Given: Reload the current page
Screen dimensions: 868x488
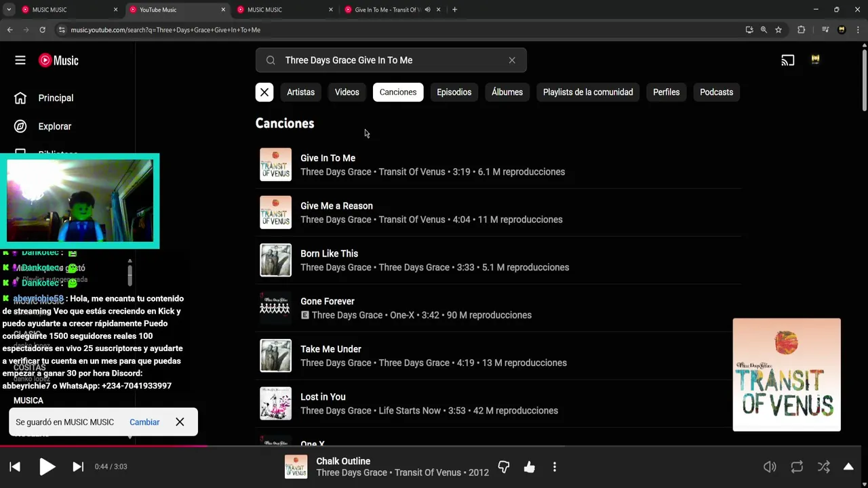Looking at the screenshot, I should pos(42,30).
